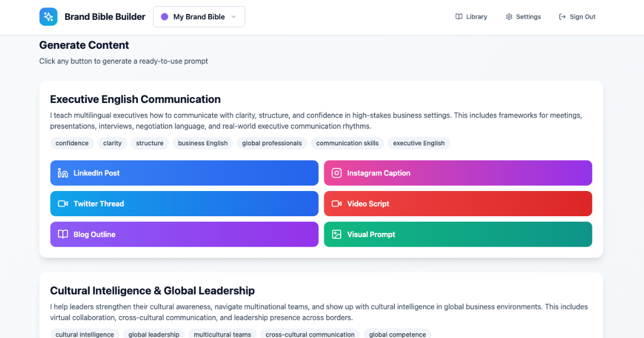644x338 pixels.
Task: Generate a LinkedIn Post prompt
Action: 184,173
